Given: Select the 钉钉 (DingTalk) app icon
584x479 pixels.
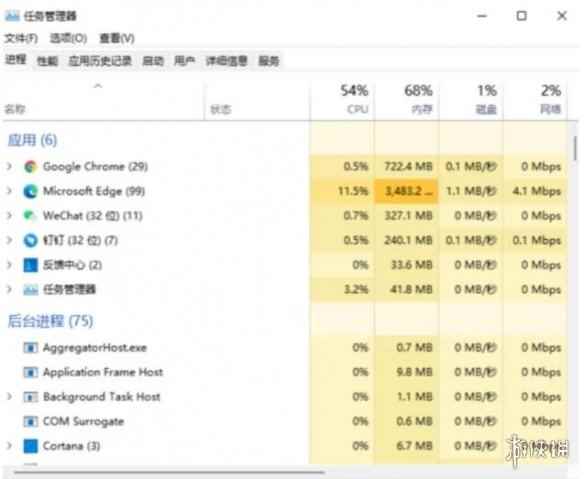Looking at the screenshot, I should pos(31,240).
